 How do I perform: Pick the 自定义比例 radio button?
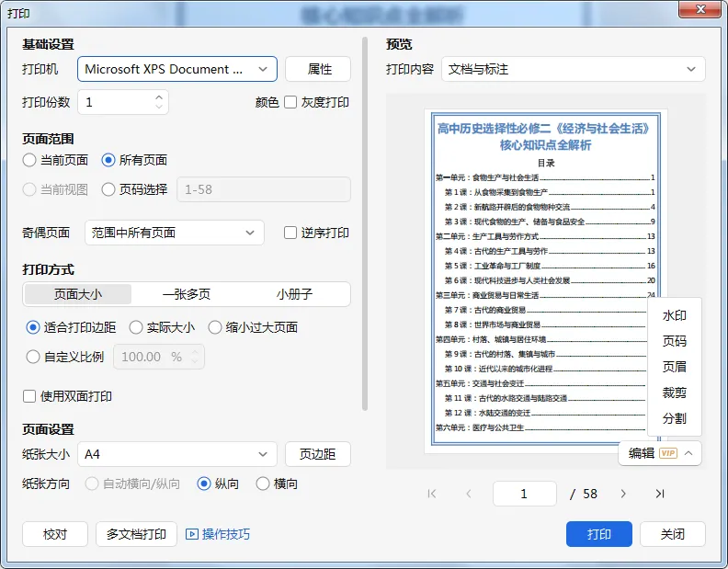(x=33, y=357)
